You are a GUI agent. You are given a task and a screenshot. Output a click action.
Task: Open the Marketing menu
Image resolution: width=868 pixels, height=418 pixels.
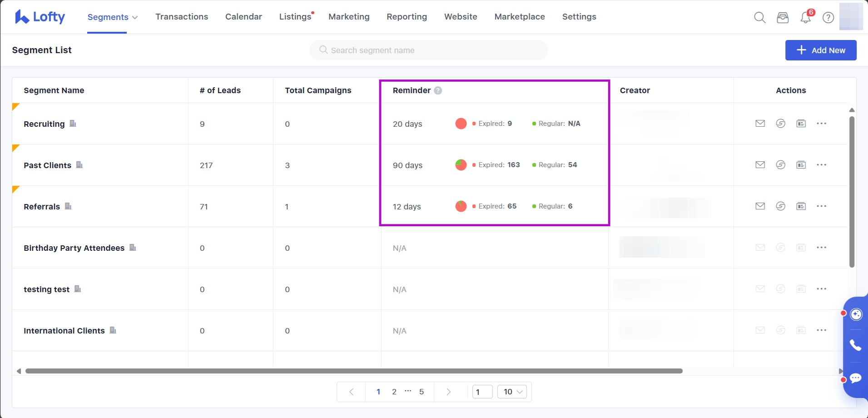[x=349, y=17]
